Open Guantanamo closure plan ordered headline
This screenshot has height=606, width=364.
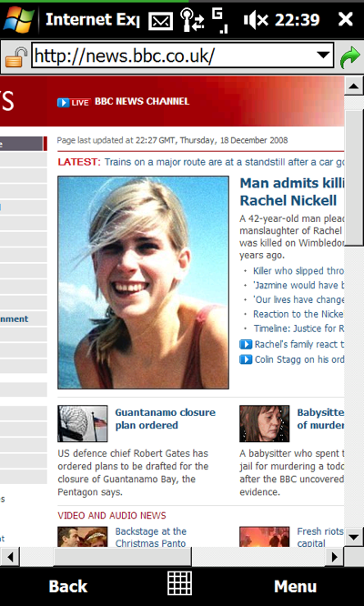pos(165,419)
